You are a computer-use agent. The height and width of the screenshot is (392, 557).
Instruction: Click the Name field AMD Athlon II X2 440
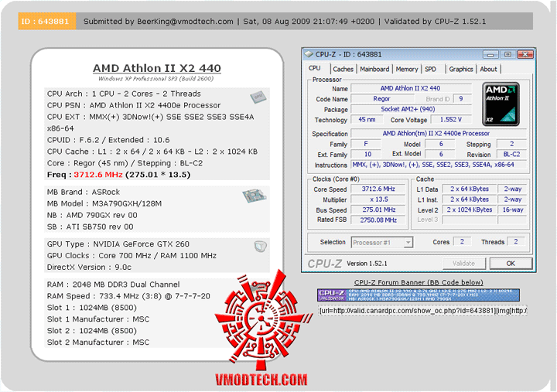(x=411, y=88)
